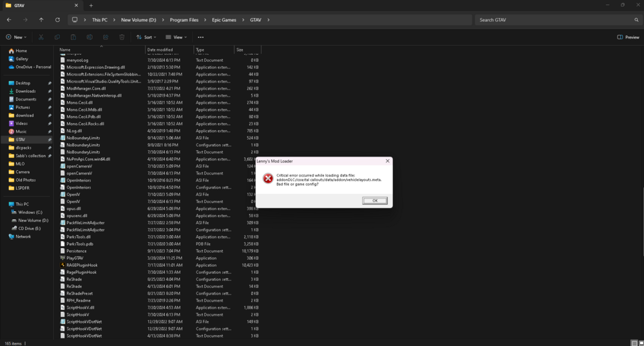Viewport: 644px width, 346px height.
Task: Open the View dropdown menu
Action: [176, 37]
